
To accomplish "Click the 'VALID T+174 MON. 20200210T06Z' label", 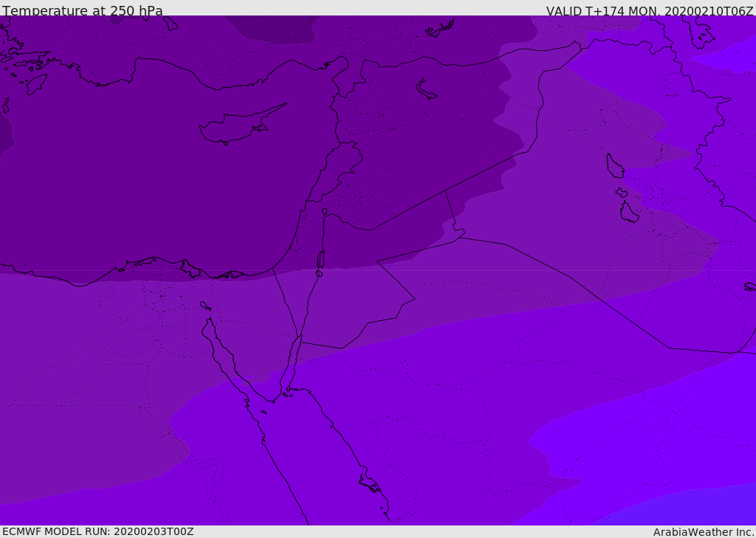I will (x=650, y=10).
